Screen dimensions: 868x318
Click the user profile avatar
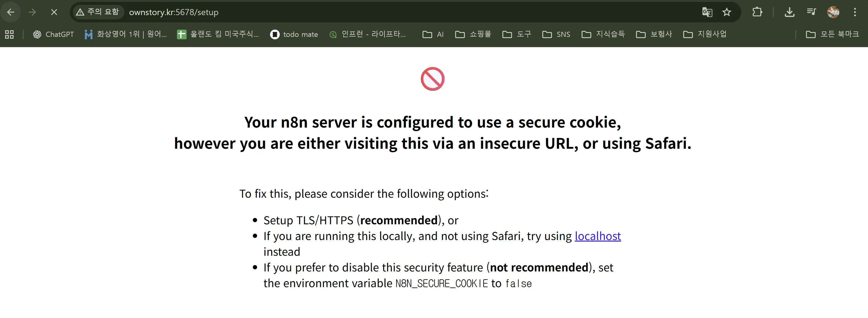click(x=833, y=12)
